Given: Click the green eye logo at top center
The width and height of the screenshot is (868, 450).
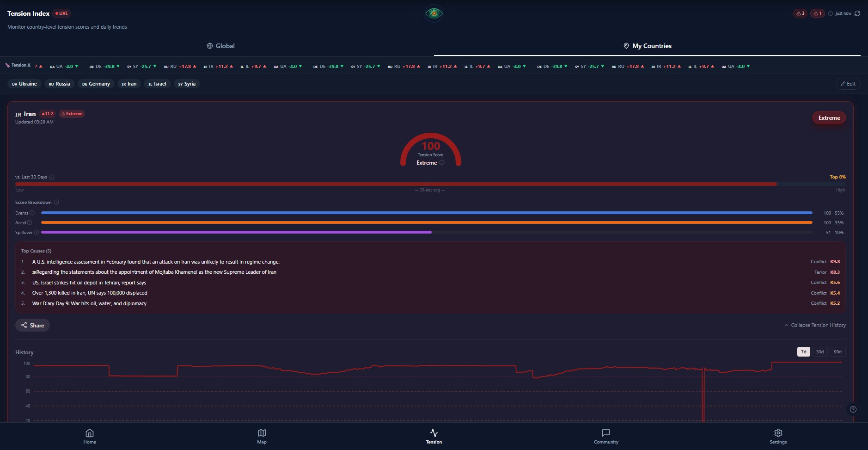Looking at the screenshot, I should pyautogui.click(x=434, y=13).
